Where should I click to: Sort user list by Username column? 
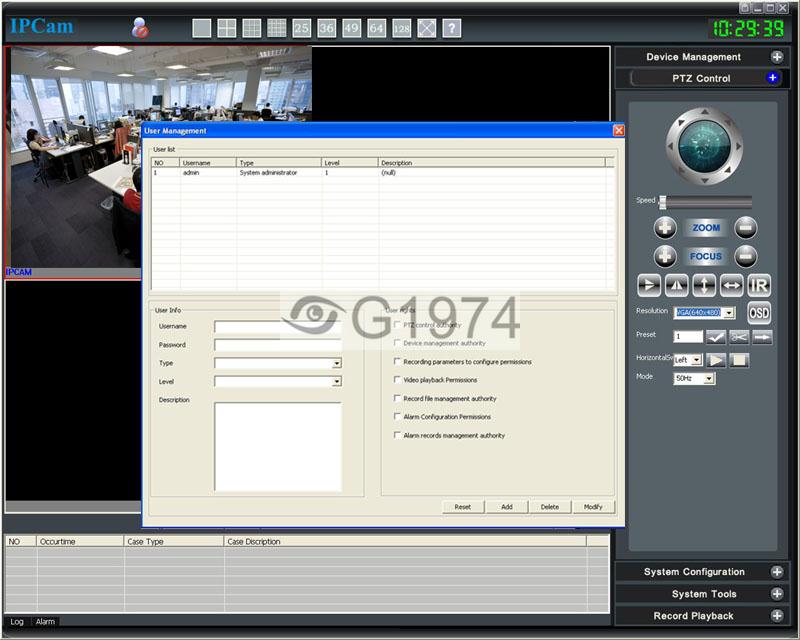(208, 163)
